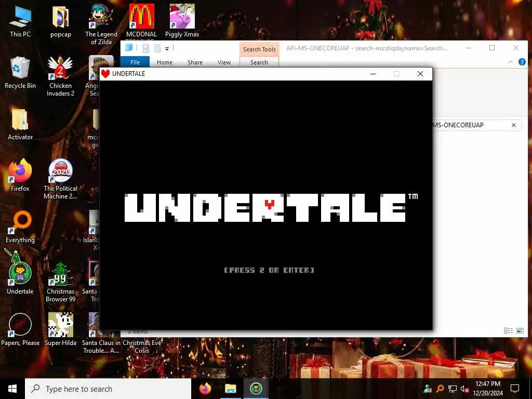Launch Chicken Invaders 2 shortcut
Screen dimensions: 532x399
pyautogui.click(x=60, y=76)
